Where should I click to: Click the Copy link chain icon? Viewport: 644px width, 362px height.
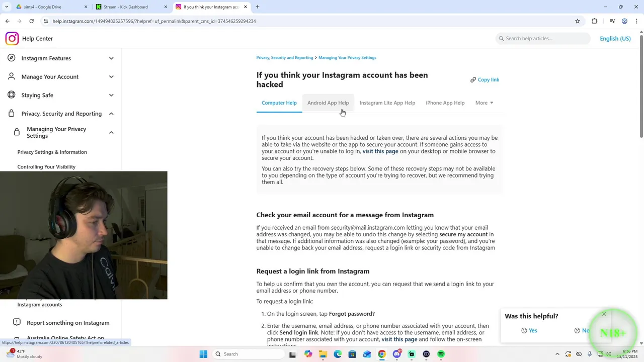473,79
